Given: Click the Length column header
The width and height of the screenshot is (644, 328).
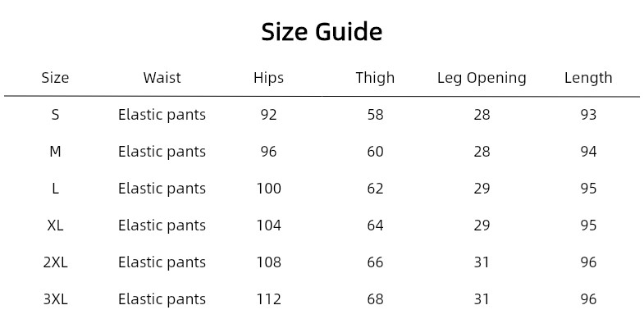Looking at the screenshot, I should 588,78.
